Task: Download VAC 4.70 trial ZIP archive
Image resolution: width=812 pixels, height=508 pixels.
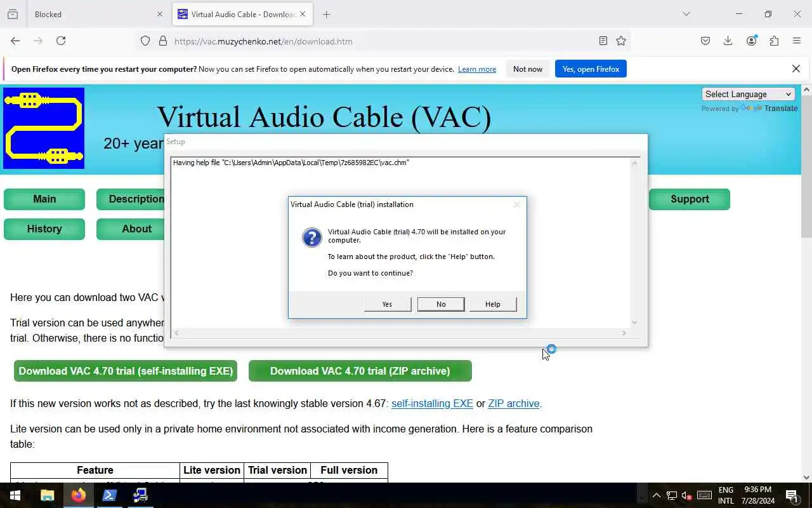Action: (x=360, y=371)
